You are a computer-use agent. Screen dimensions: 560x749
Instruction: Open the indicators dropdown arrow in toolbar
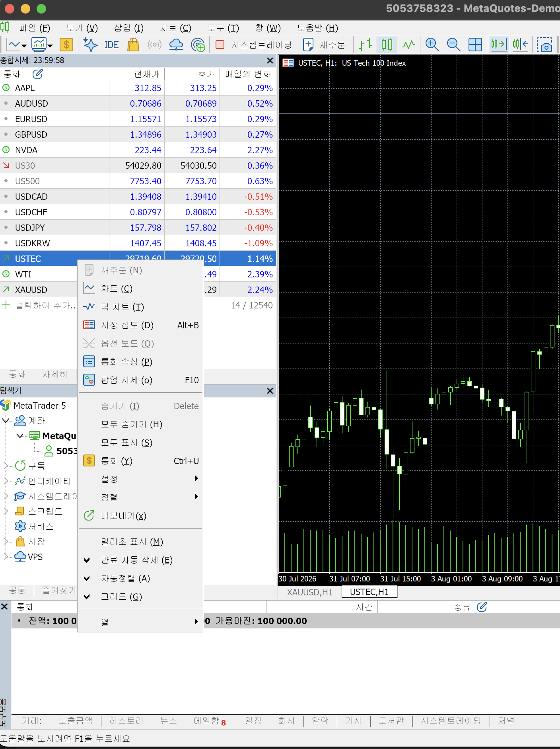point(50,46)
